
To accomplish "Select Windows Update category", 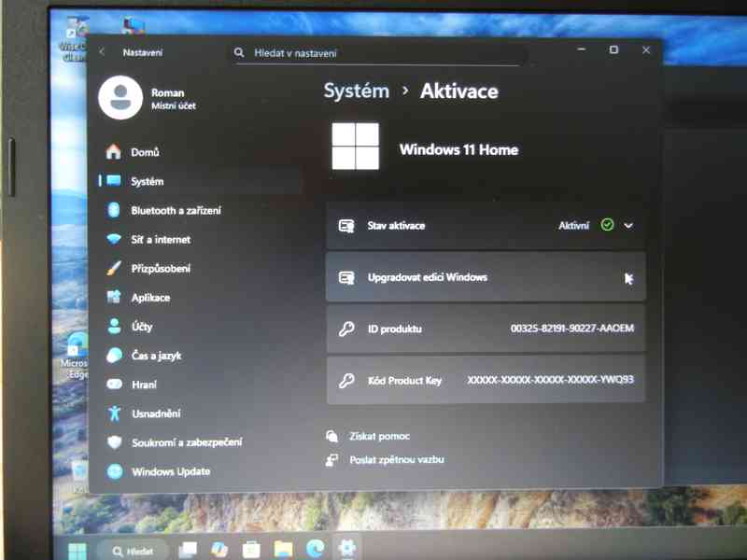I will coord(171,471).
